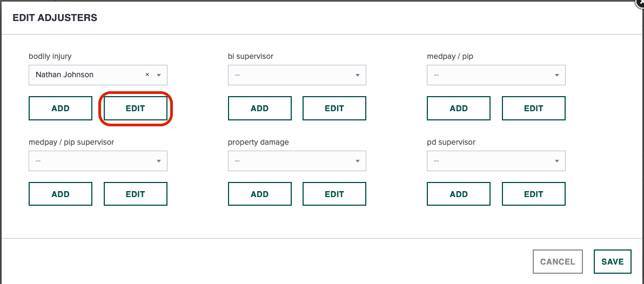This screenshot has width=644, height=284.
Task: Expand the pd supervisor dropdown
Action: coord(496,161)
